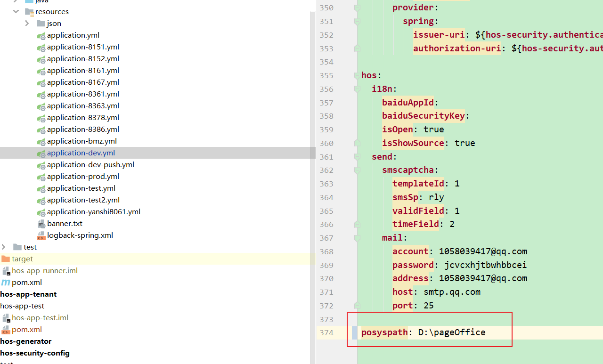The image size is (603, 364).
Task: Click the hos-app-test.iml file icon
Action: [x=6, y=318]
